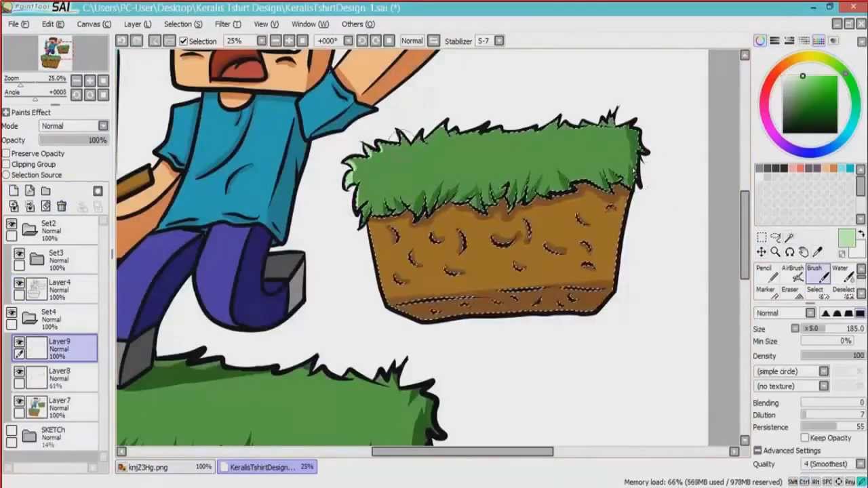Screen dimensions: 868x488
Task: Show the RGB slider panel
Action: (x=774, y=41)
